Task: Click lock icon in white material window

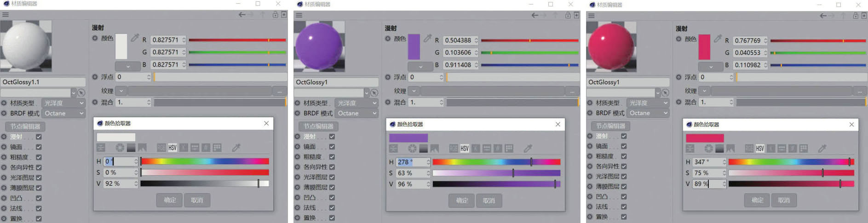Action: click(x=275, y=15)
